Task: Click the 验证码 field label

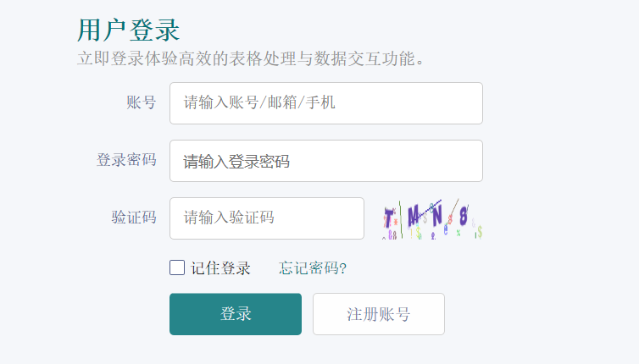Action: point(133,217)
